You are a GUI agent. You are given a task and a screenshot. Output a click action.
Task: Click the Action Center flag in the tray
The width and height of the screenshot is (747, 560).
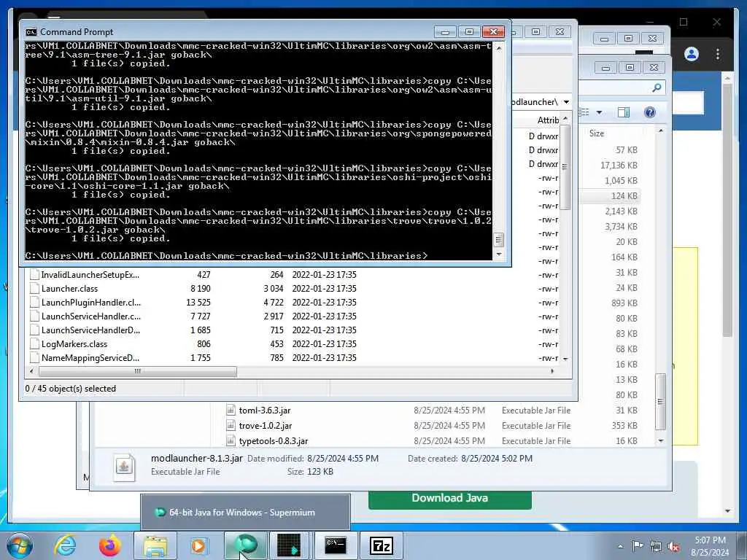point(638,545)
